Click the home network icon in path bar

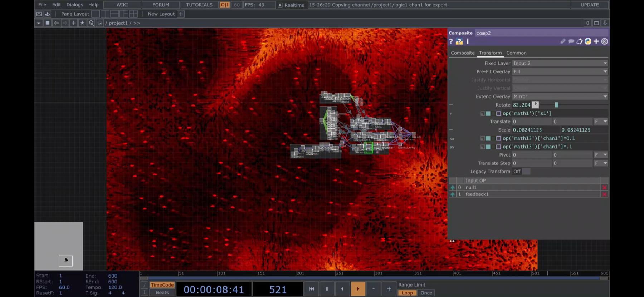point(100,23)
